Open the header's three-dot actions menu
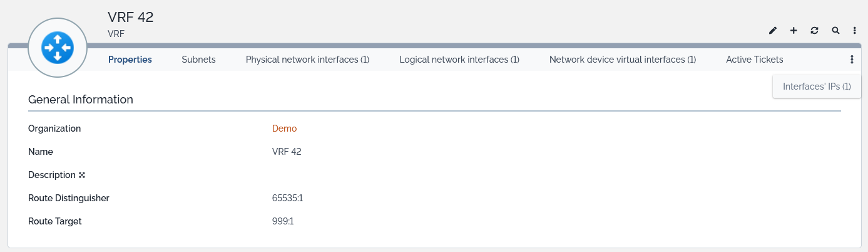The image size is (868, 252). (x=855, y=30)
